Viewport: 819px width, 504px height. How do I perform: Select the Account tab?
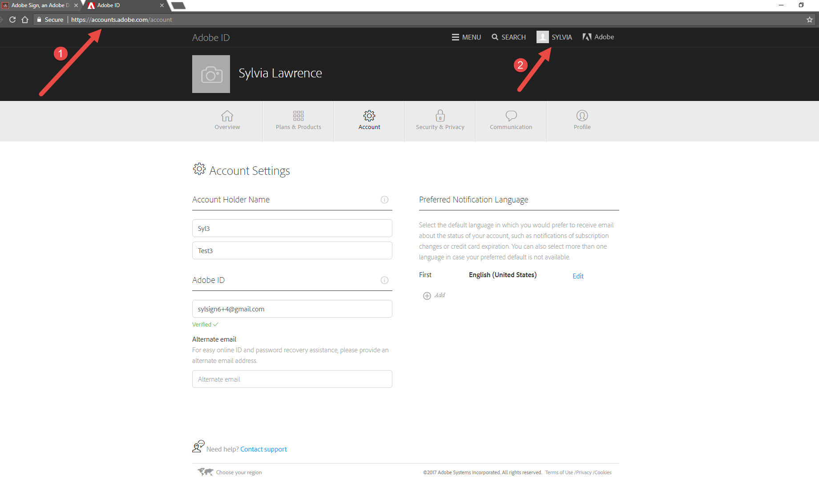point(369,121)
